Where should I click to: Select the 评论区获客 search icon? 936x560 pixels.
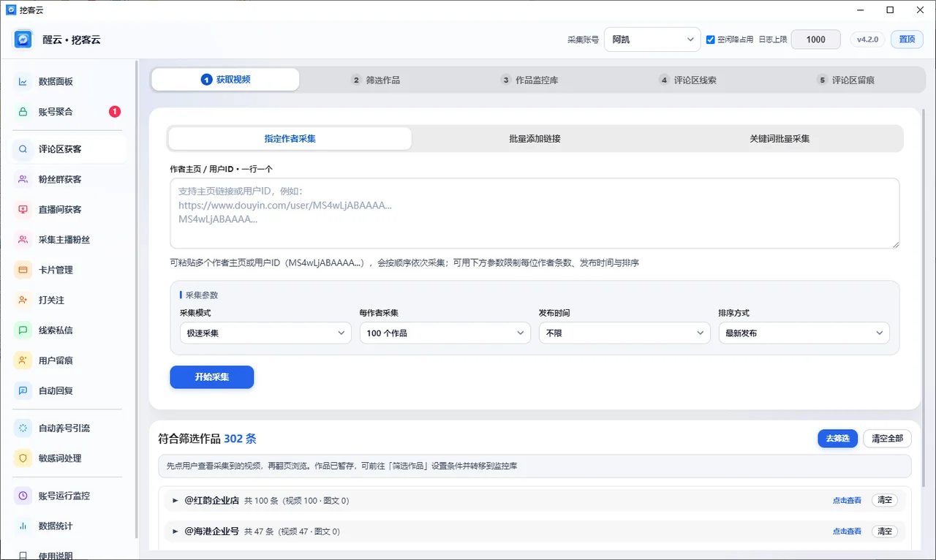(23, 149)
